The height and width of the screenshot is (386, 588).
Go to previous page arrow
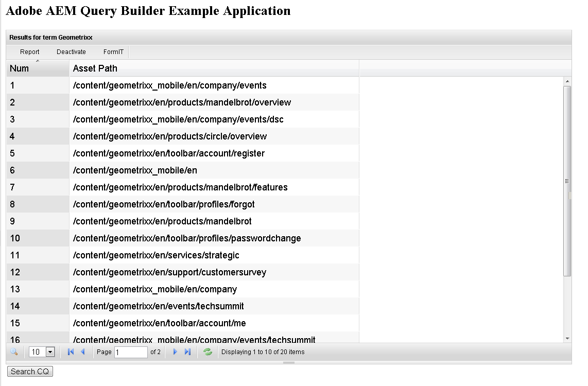pos(83,352)
